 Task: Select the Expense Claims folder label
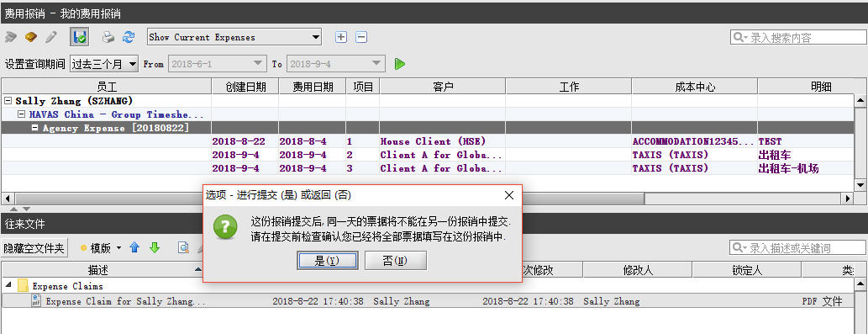point(67,286)
